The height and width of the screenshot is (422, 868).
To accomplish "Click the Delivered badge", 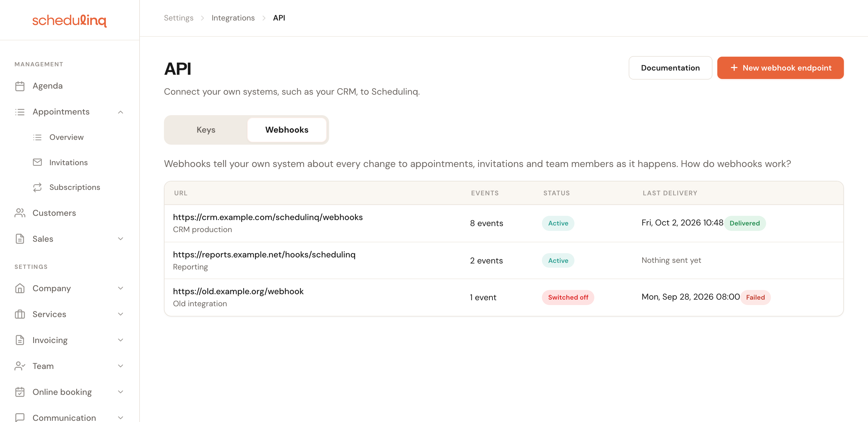I will pos(745,223).
